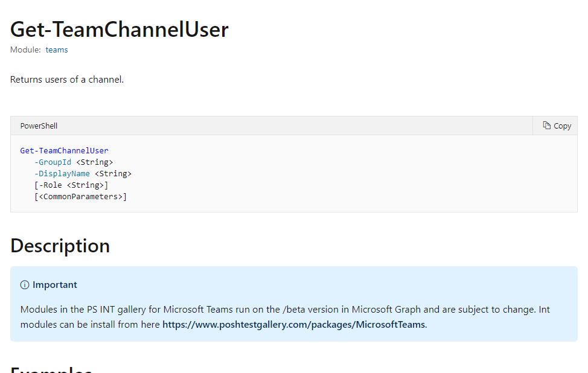Click the -DisplayName parameter in syntax

click(62, 174)
